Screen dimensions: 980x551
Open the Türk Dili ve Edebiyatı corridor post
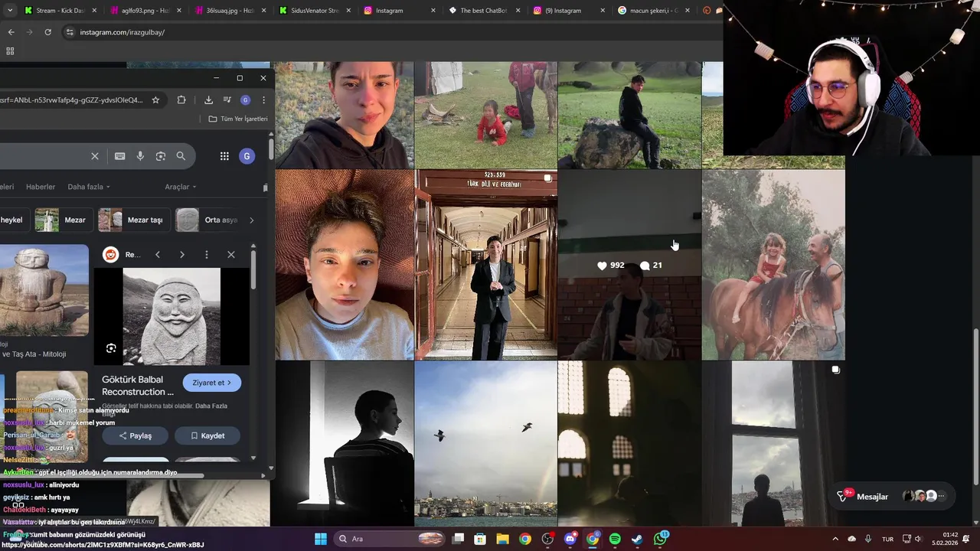coord(486,265)
